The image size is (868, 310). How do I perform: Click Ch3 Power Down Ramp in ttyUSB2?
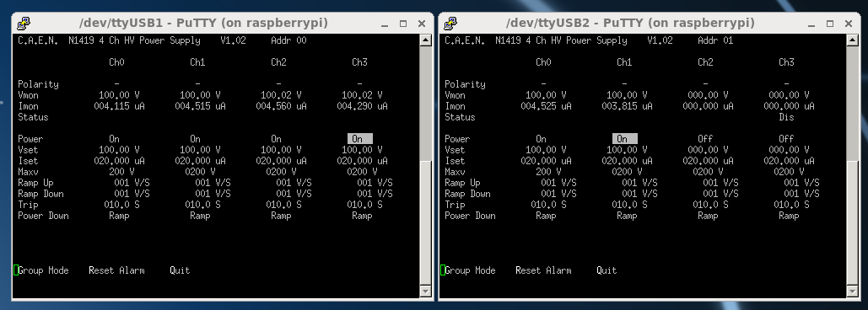coord(789,216)
